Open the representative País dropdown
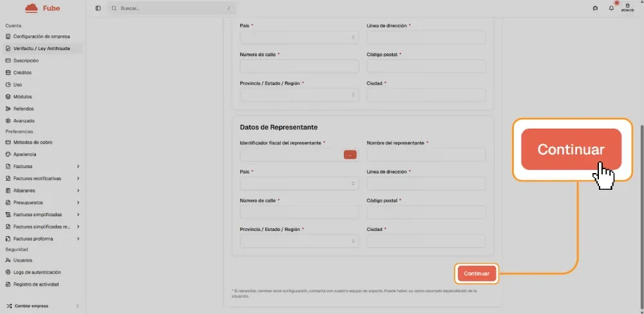Viewport: 644px width, 314px height. pyautogui.click(x=299, y=183)
